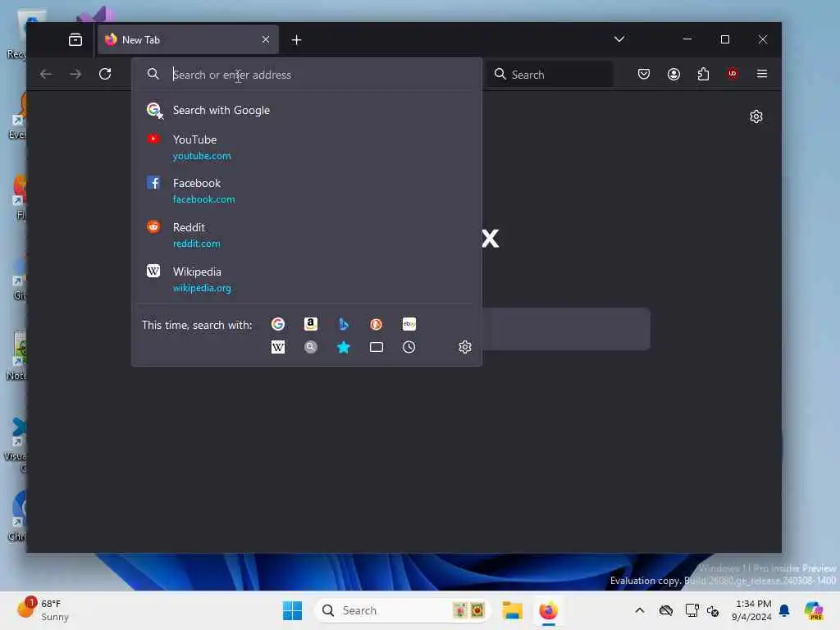Select YouTube suggestion row
Image resolution: width=840 pixels, height=630 pixels.
tap(307, 147)
